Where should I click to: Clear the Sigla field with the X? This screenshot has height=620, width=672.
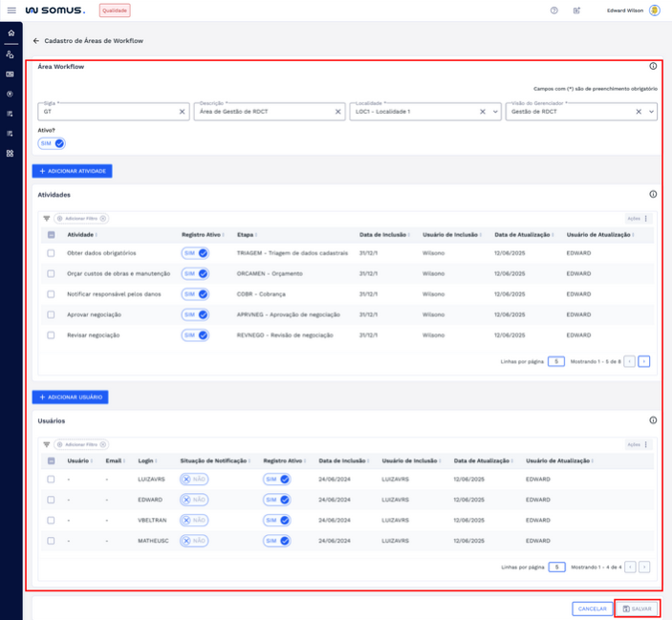click(x=182, y=112)
